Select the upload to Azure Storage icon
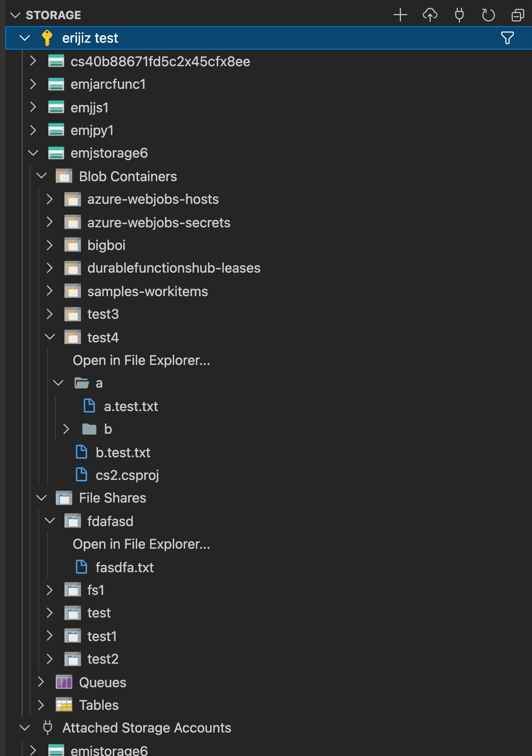Viewport: 532px width, 756px height. point(430,14)
